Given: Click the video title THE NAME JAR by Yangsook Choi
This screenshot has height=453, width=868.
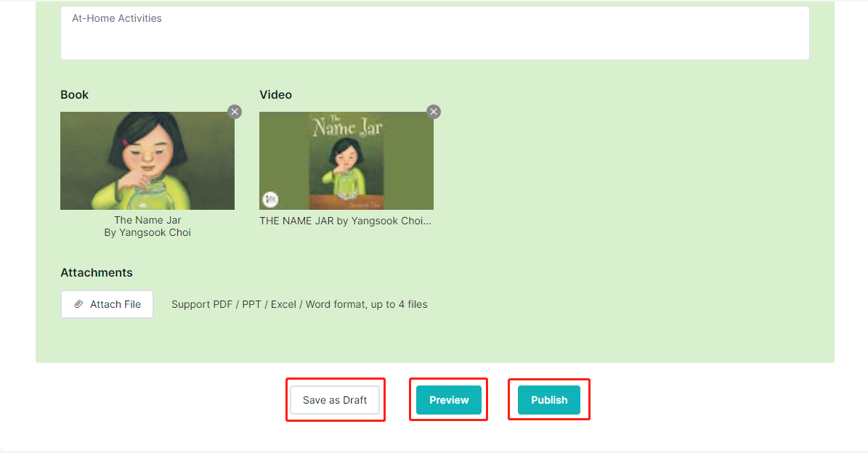Looking at the screenshot, I should point(346,221).
